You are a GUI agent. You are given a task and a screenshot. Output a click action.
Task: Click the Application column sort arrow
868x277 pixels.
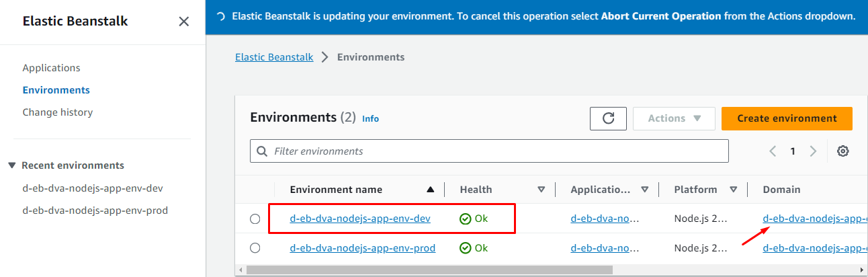645,190
